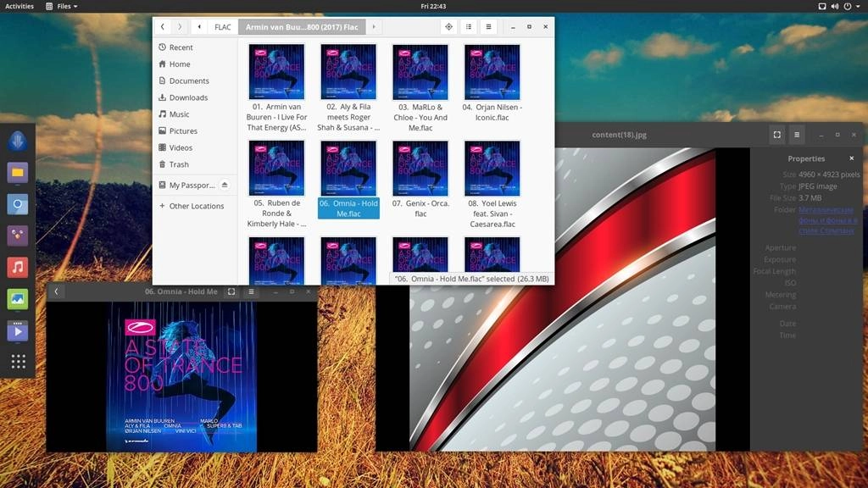Go back in Files window
868x488 pixels.
click(x=162, y=26)
